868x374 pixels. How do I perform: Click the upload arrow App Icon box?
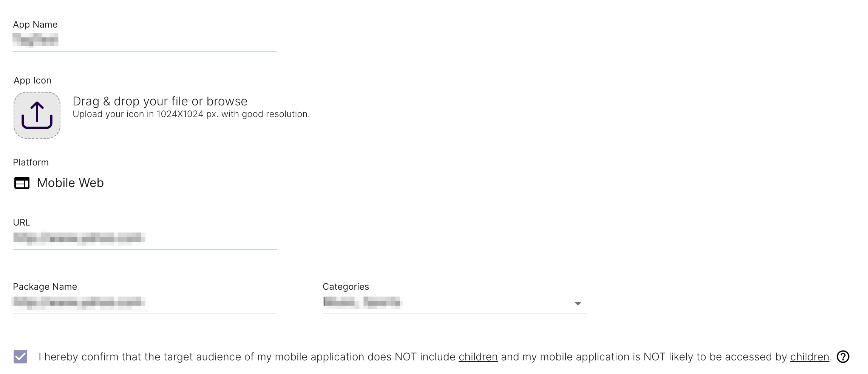37,115
